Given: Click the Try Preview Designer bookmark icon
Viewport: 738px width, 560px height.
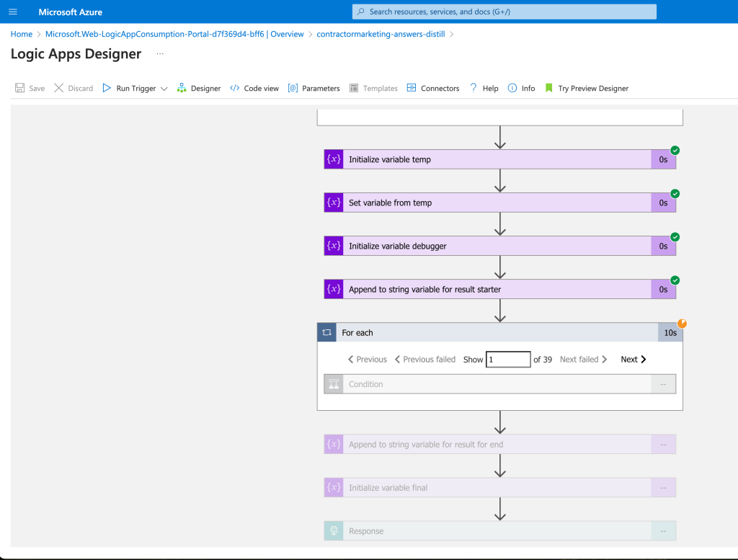Looking at the screenshot, I should pos(548,88).
